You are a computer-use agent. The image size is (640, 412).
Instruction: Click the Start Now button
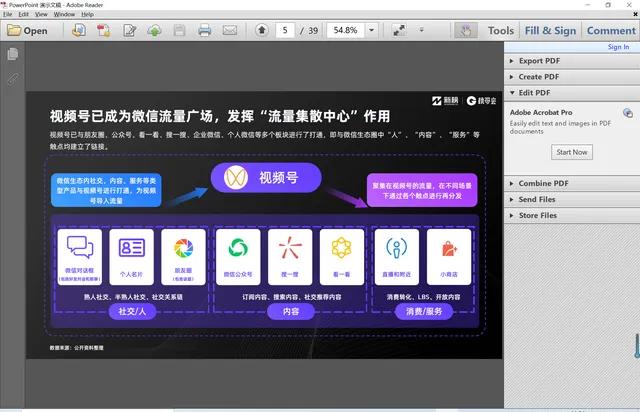pos(571,152)
